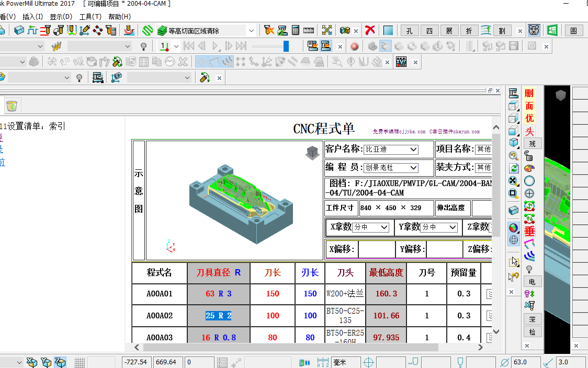Image resolution: width=588 pixels, height=368 pixels.
Task: Expand the 编程员 dropdown showing 创景老杜
Action: tap(391, 167)
